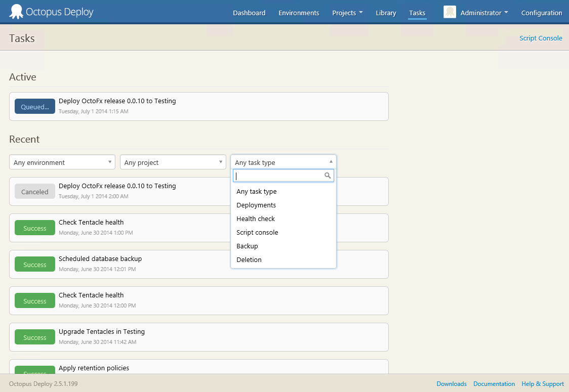Image resolution: width=569 pixels, height=392 pixels.
Task: Switch to the Environments tab
Action: click(299, 12)
